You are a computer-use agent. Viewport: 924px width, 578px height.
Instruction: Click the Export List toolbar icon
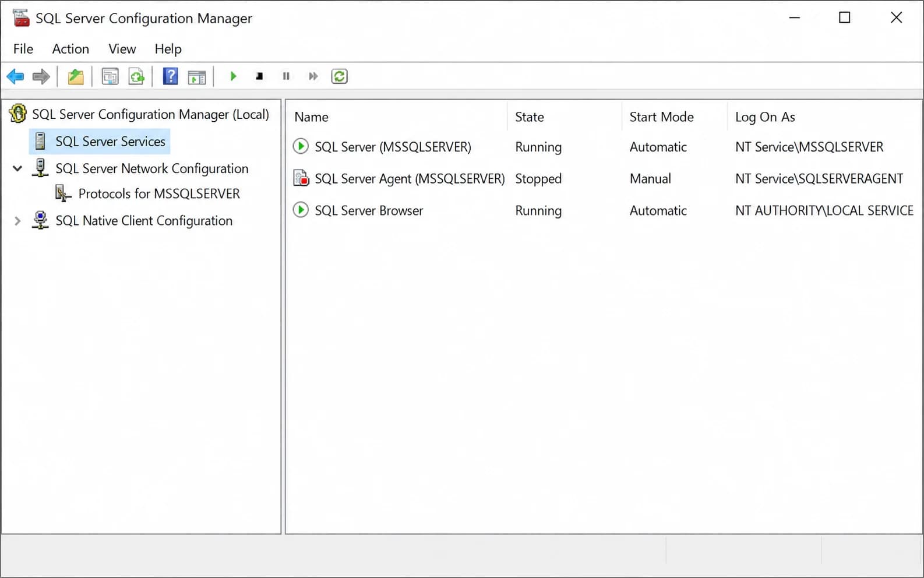coord(136,76)
